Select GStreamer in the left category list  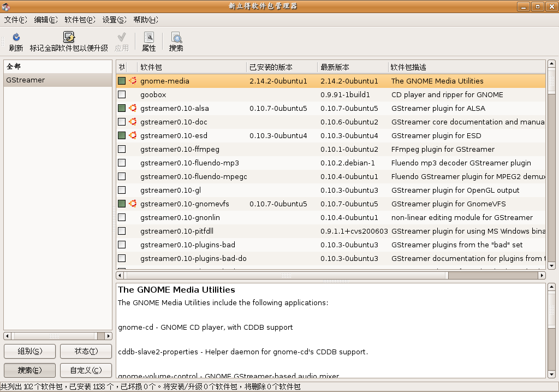[x=58, y=80]
